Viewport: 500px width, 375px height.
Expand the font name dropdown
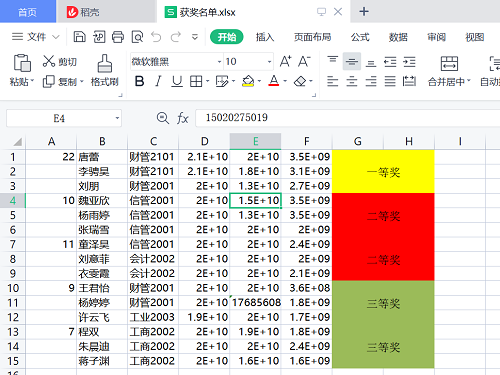click(219, 62)
